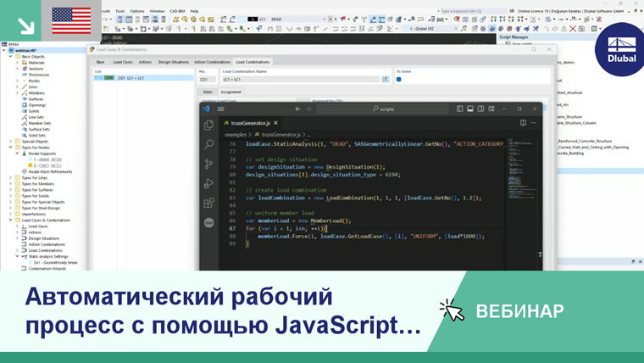Collapse Static Analysis Settings node

click(17, 256)
